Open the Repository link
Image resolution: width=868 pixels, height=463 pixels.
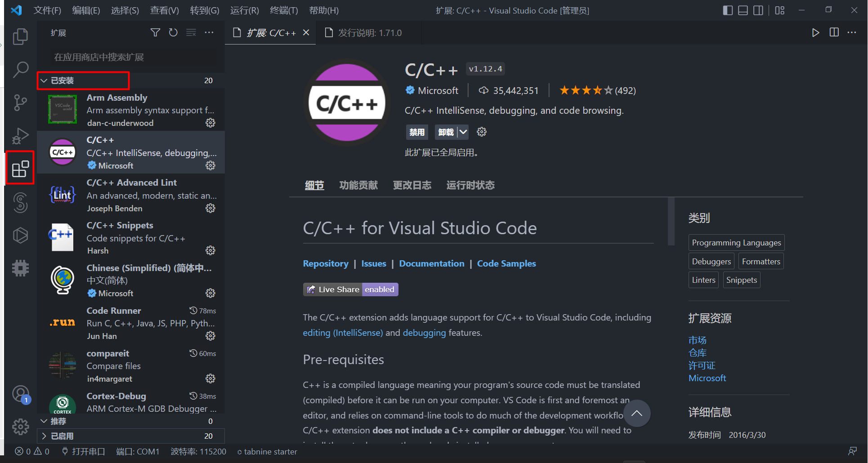pos(326,263)
